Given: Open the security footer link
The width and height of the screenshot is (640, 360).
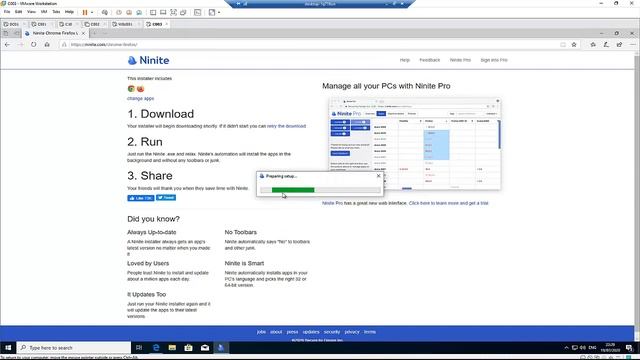Looking at the screenshot, I should pyautogui.click(x=332, y=332).
